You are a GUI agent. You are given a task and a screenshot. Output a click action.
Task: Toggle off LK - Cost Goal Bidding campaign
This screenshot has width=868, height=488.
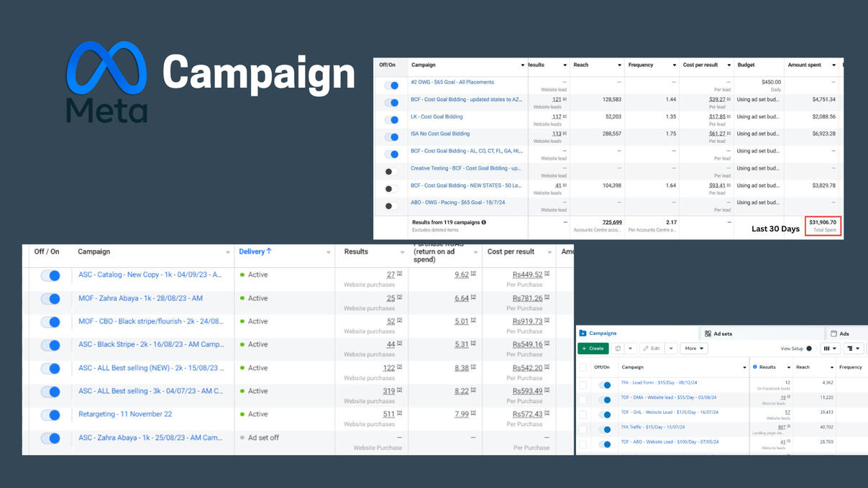click(391, 119)
